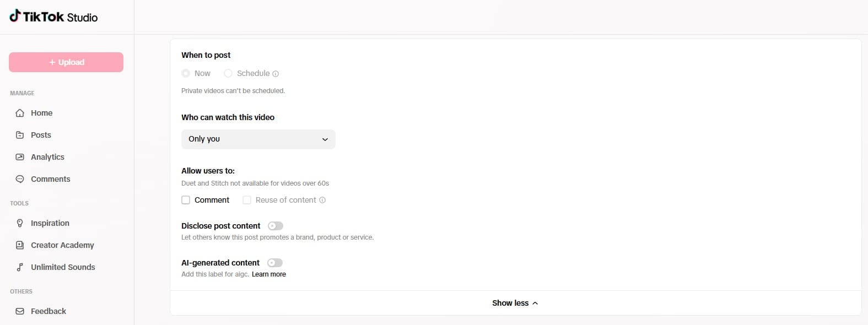Open the Learn more link
This screenshot has height=325, width=868.
coord(269,274)
